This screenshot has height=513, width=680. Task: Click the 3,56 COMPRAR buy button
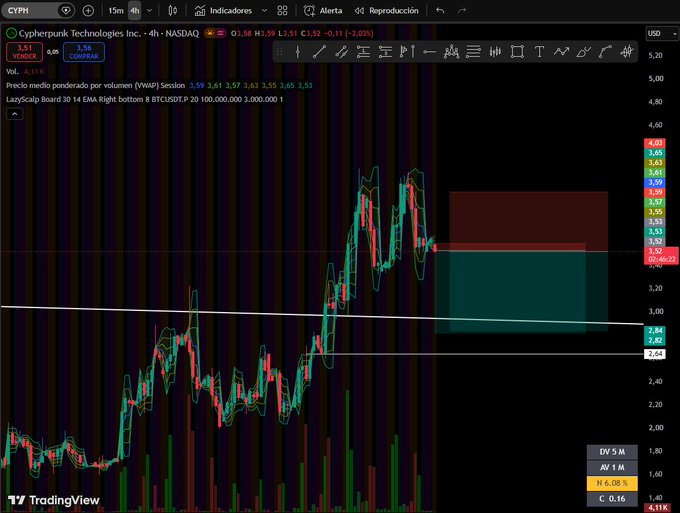click(x=84, y=52)
